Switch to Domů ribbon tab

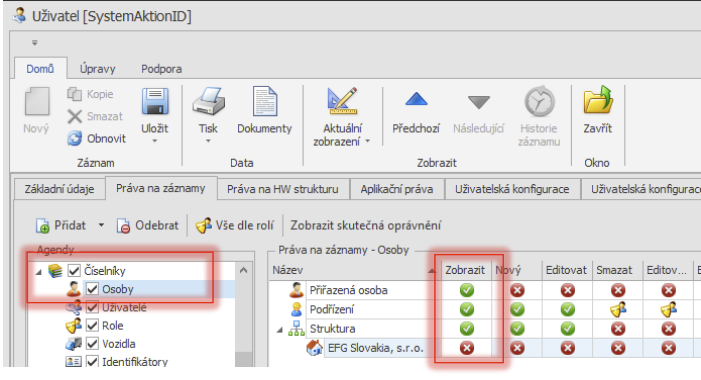40,69
